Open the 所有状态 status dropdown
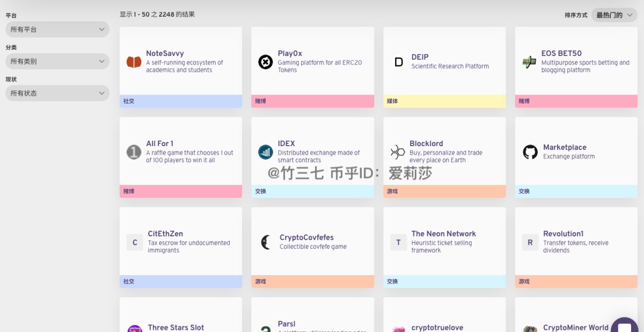The width and height of the screenshot is (644, 332). (x=57, y=93)
